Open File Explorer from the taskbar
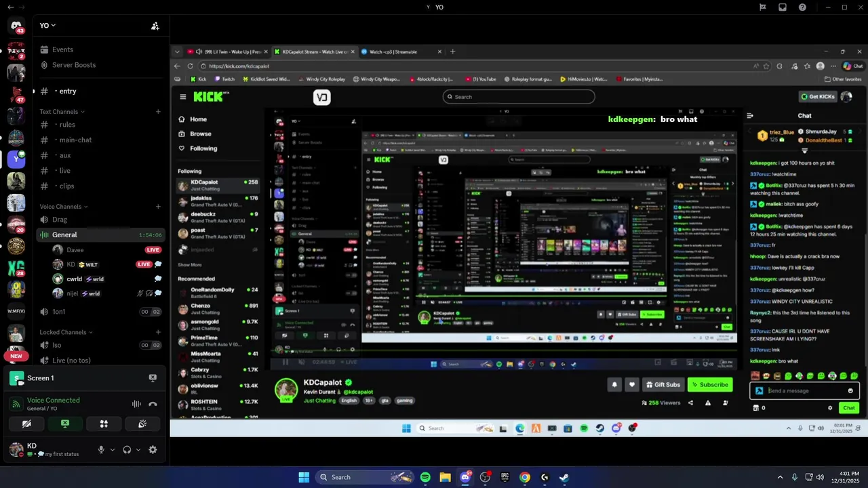Screen dimensions: 868x488 [x=445, y=477]
